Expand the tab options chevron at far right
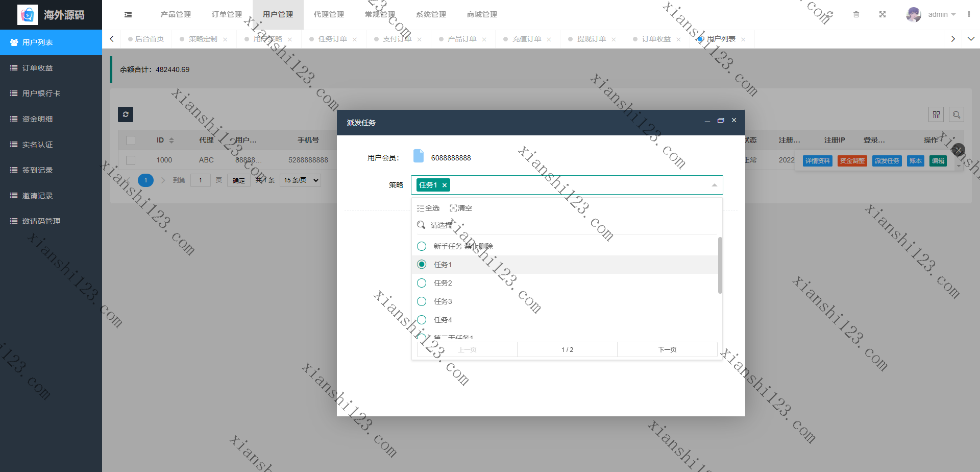 click(971, 39)
